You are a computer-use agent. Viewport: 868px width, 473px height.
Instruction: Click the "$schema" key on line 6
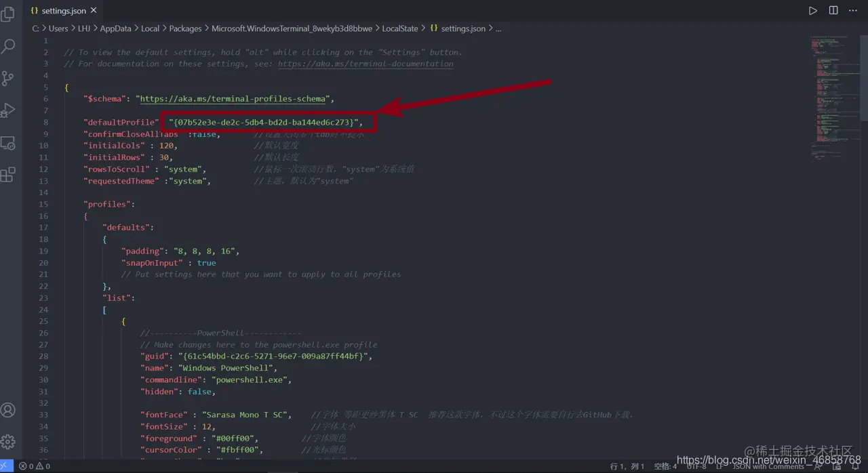tap(104, 99)
